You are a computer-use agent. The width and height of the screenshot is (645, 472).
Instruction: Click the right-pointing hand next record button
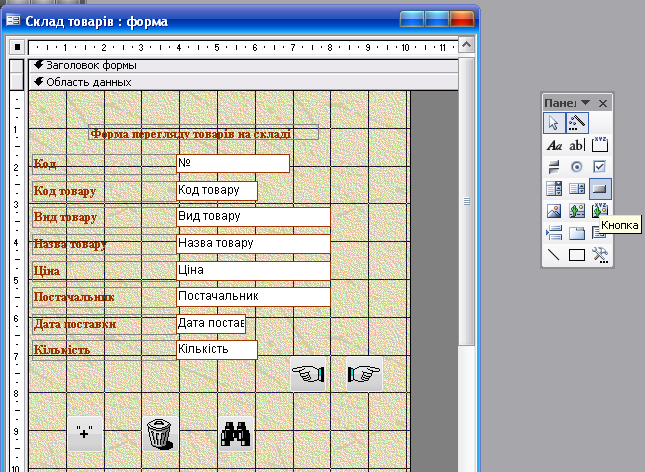(x=364, y=374)
